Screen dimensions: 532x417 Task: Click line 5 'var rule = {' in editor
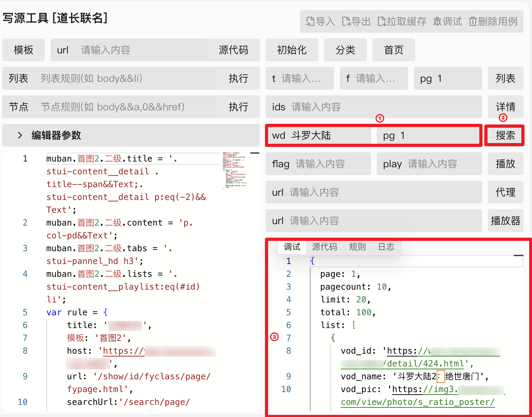(77, 312)
